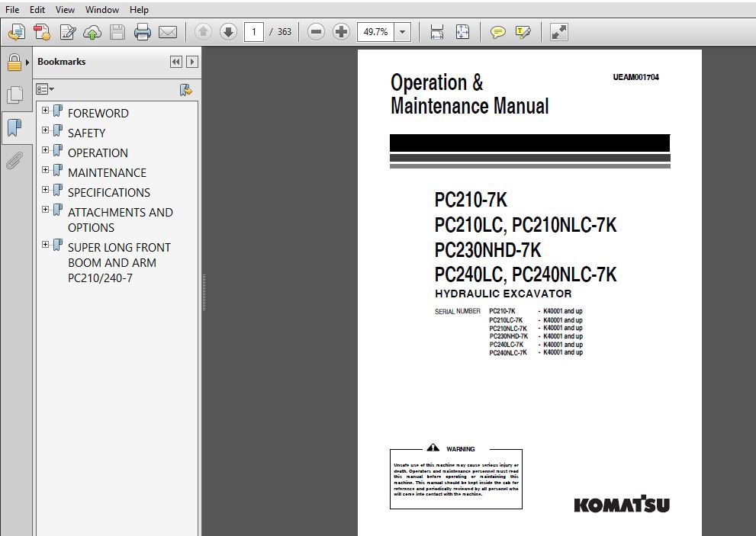Click the bookmarks panel right arrow button
This screenshot has height=536, width=756.
pos(192,62)
